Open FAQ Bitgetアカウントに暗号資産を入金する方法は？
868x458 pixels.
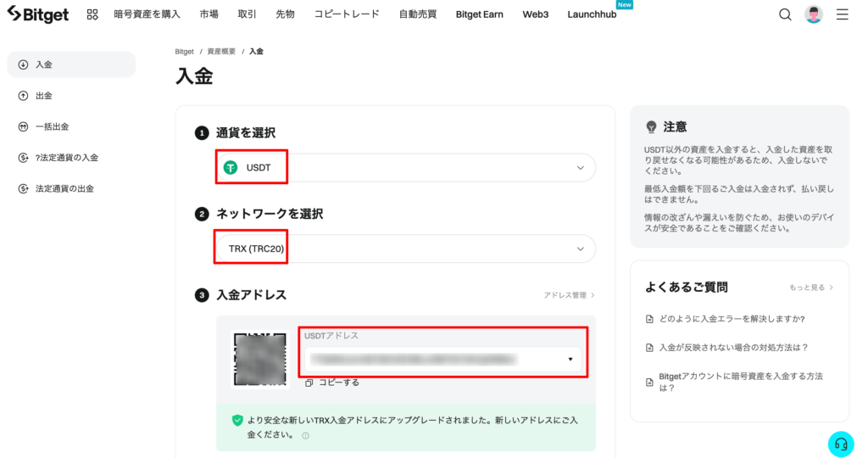[x=741, y=383]
